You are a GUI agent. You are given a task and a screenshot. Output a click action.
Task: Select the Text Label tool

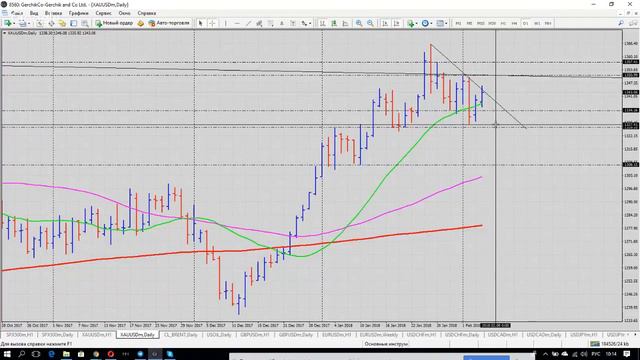(x=293, y=23)
